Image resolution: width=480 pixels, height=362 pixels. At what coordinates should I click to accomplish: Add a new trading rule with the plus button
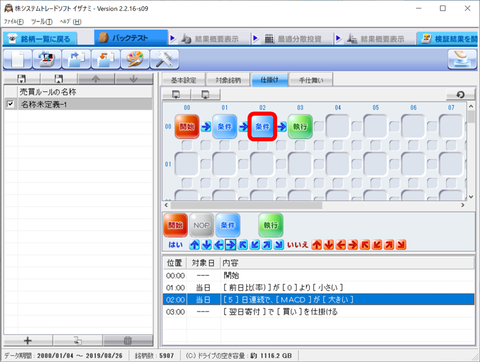pos(28,341)
